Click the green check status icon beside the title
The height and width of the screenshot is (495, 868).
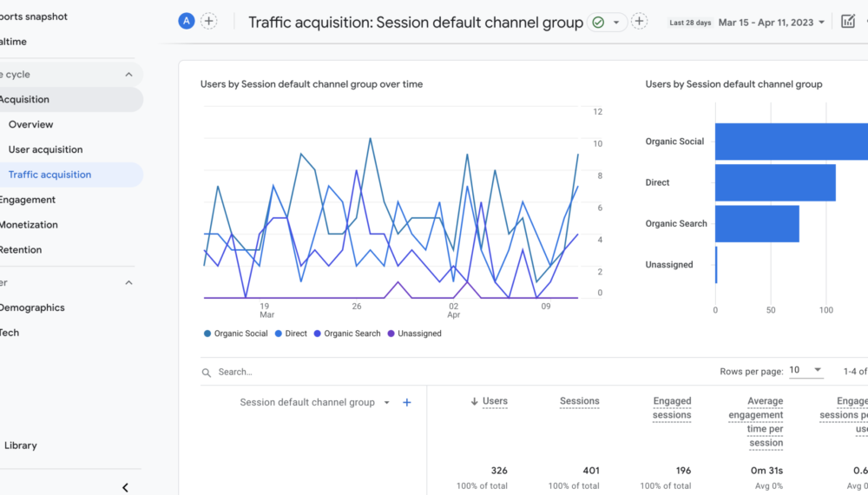tap(598, 23)
